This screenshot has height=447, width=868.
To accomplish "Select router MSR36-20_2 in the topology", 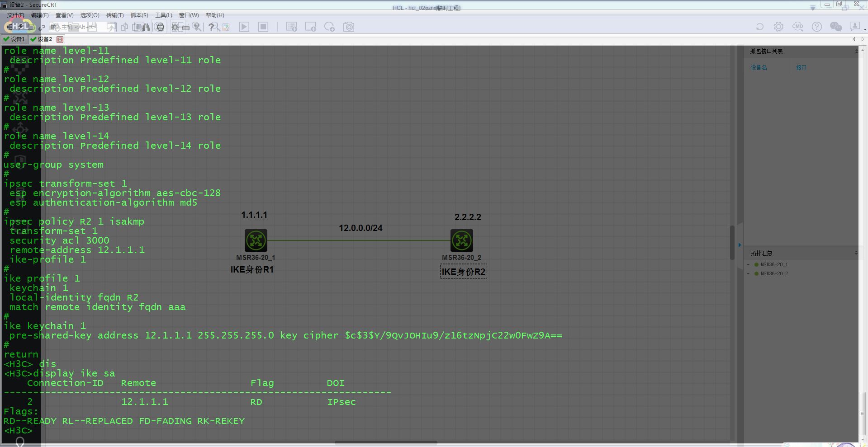I will coord(462,240).
